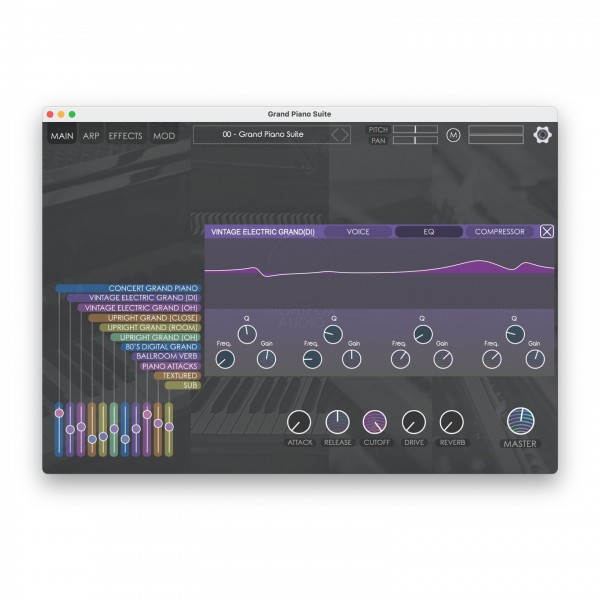The width and height of the screenshot is (600, 600).
Task: Click the Concert Grand Piano blue fader handle
Action: coord(59,413)
